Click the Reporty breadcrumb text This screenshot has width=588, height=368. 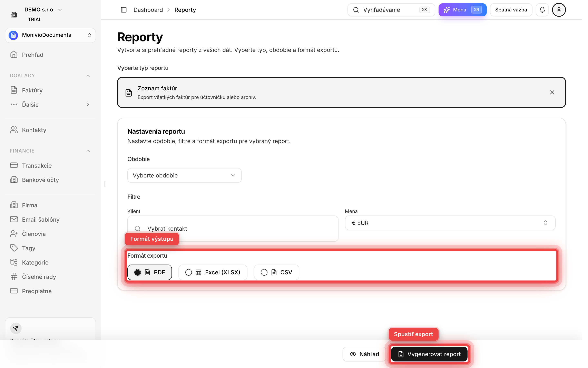click(185, 10)
